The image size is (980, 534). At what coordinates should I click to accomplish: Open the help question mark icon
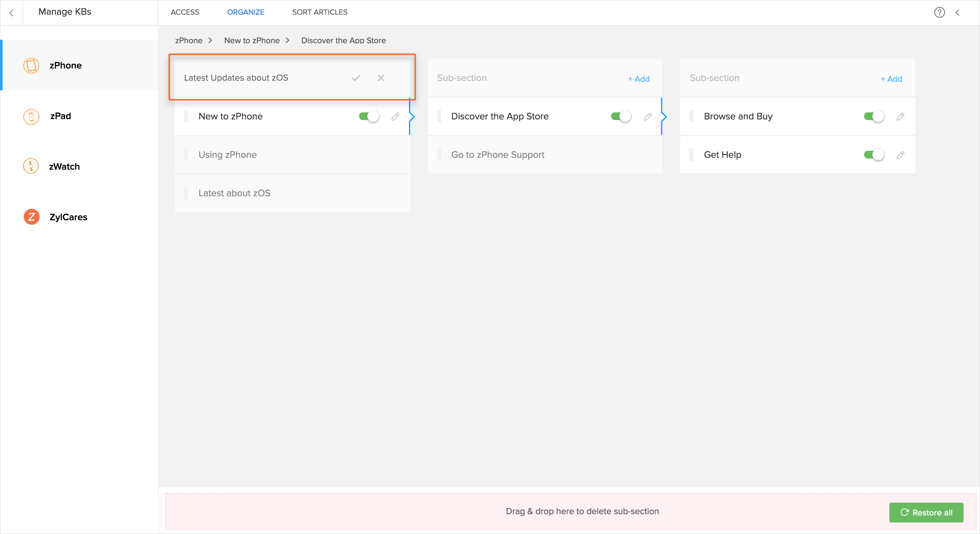939,12
